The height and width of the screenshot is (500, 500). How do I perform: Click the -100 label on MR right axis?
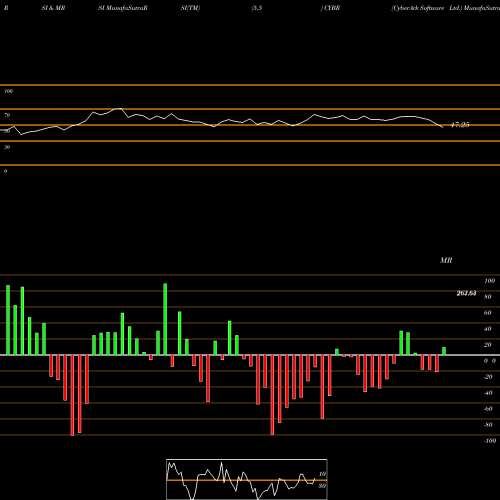pos(490,441)
